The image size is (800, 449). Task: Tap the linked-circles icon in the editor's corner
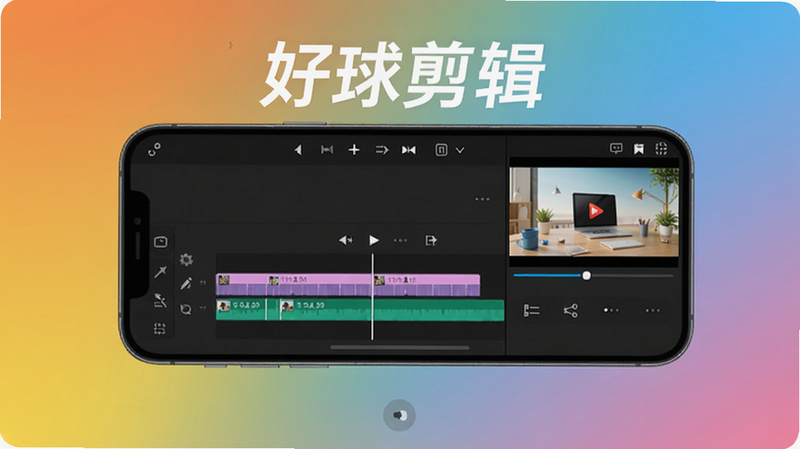[154, 149]
